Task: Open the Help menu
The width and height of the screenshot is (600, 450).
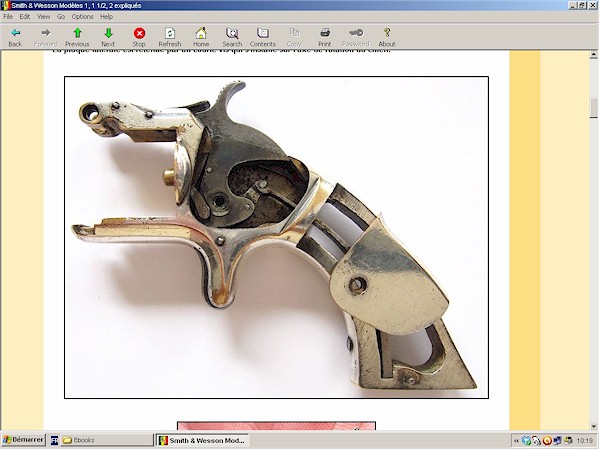Action: (x=106, y=16)
